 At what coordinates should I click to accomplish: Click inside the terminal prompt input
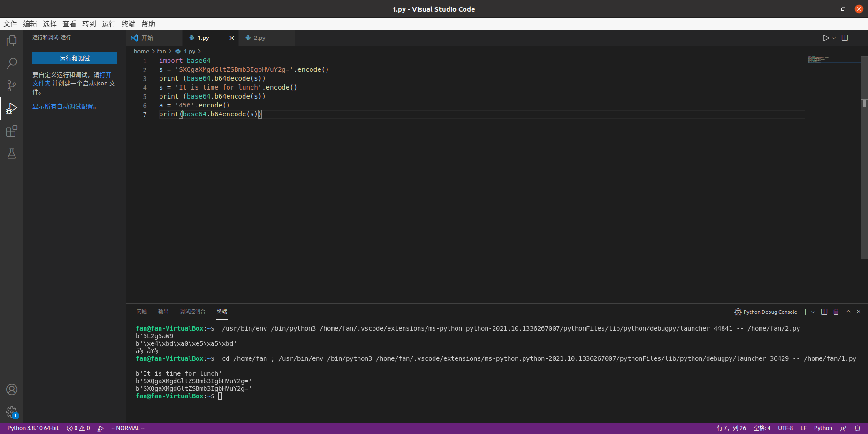(220, 396)
